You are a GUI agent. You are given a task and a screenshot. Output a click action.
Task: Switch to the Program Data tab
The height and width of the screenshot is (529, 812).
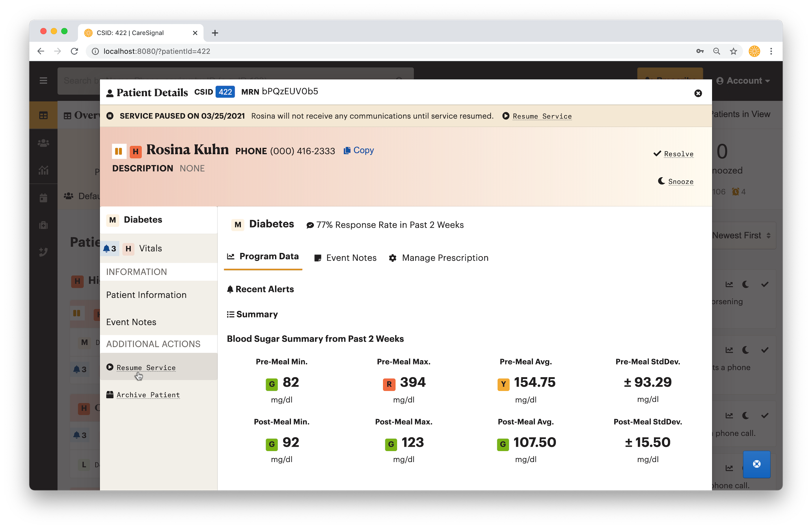263,257
